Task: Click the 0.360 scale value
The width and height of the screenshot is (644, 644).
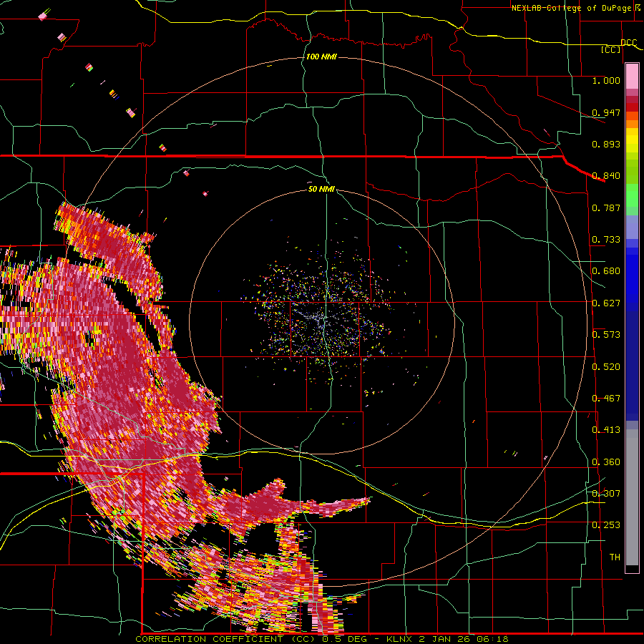Action: [606, 462]
